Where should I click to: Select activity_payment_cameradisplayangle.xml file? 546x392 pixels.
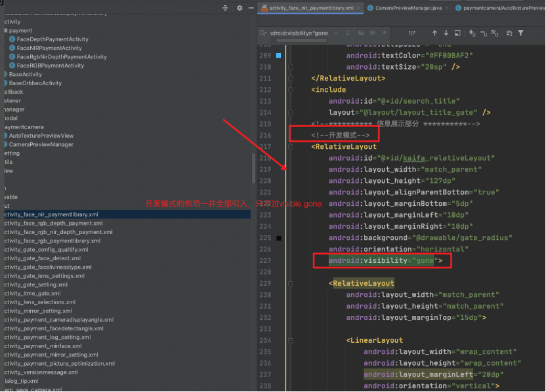point(59,320)
